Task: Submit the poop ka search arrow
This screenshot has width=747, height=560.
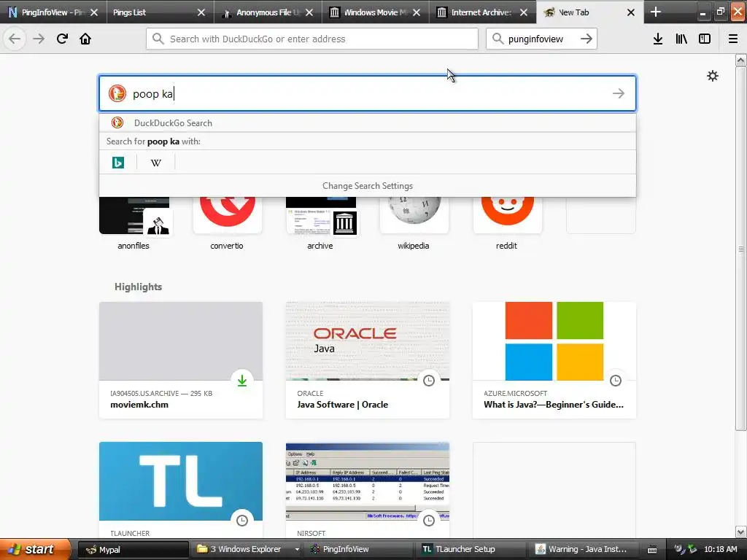Action: coord(619,93)
